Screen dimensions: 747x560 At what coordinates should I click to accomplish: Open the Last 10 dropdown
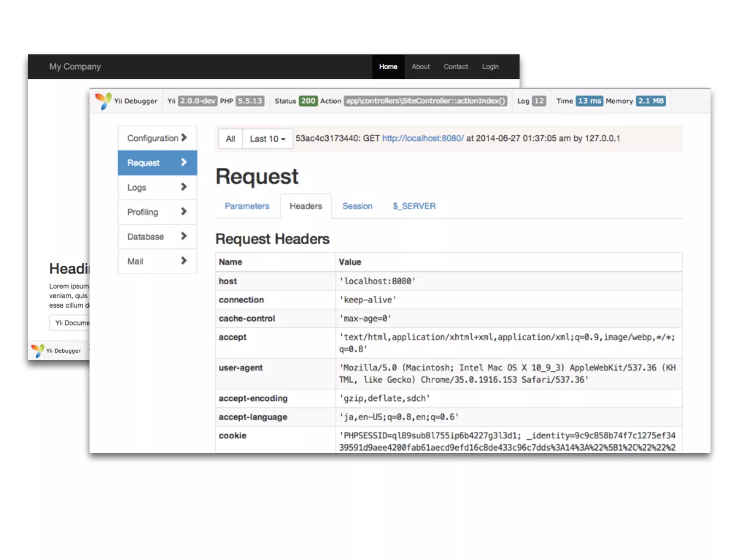click(267, 139)
